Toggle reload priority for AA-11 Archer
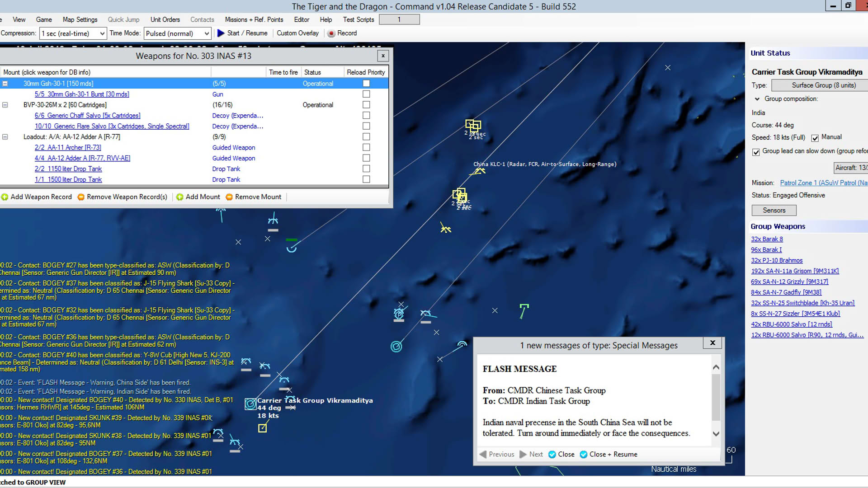868x488 pixels. tap(366, 147)
